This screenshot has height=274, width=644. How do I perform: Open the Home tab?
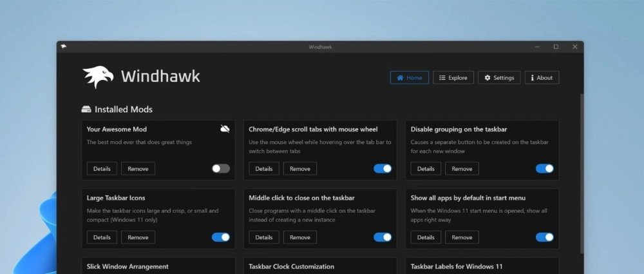coord(410,78)
